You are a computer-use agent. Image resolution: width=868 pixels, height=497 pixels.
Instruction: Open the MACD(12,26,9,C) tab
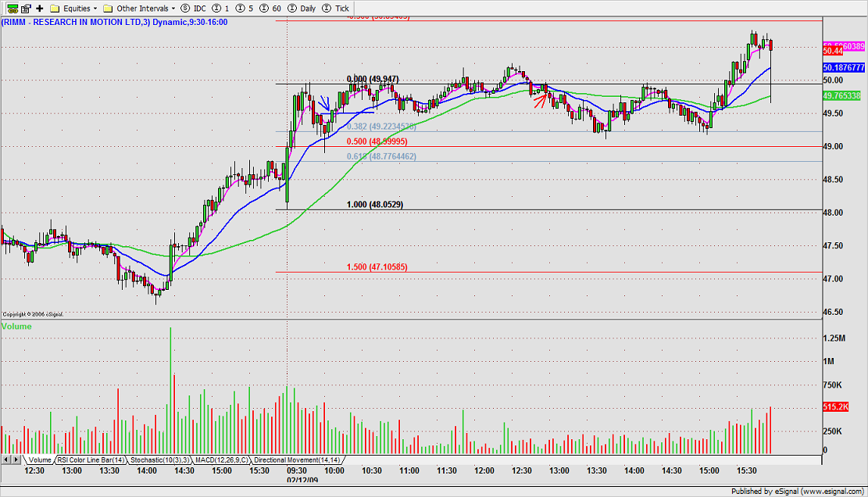coord(222,460)
